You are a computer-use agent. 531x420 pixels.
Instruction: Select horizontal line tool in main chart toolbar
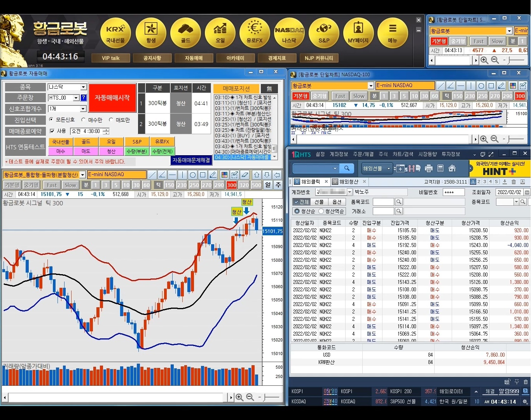click(173, 175)
